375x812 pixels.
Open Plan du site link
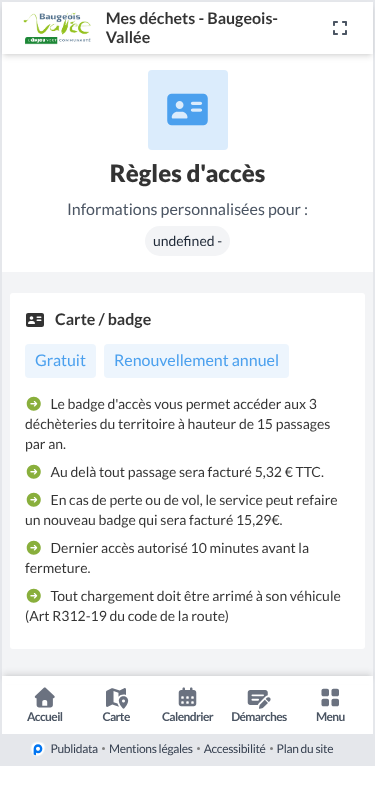pos(305,749)
